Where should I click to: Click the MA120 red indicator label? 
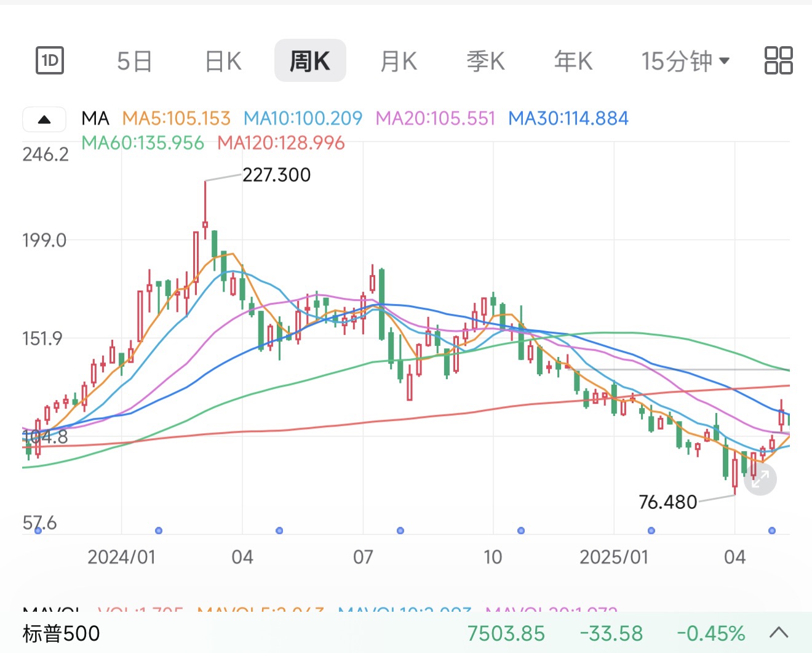tap(281, 143)
